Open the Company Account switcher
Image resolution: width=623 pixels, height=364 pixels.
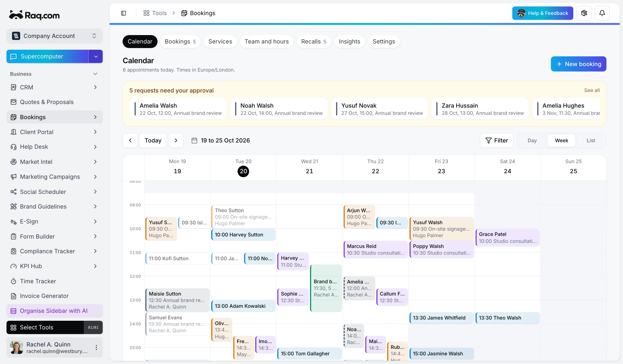[54, 36]
